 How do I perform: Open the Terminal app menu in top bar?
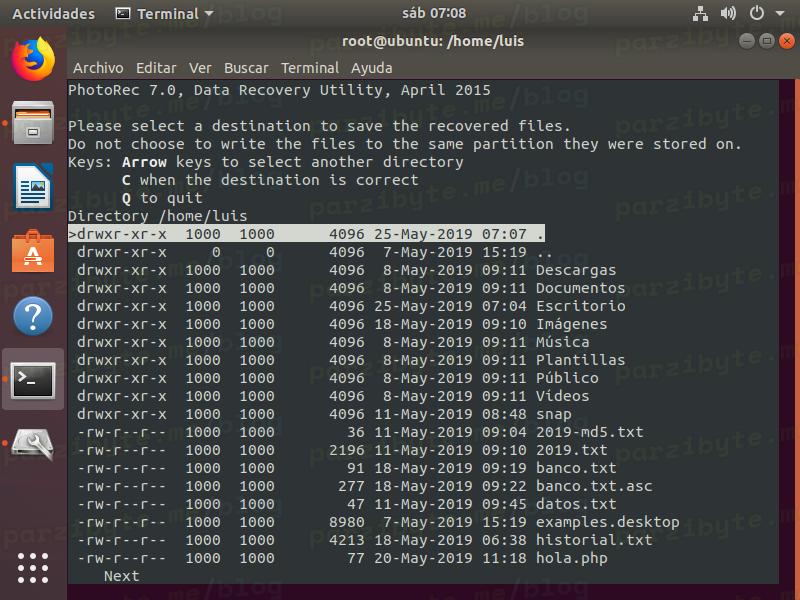pos(164,14)
